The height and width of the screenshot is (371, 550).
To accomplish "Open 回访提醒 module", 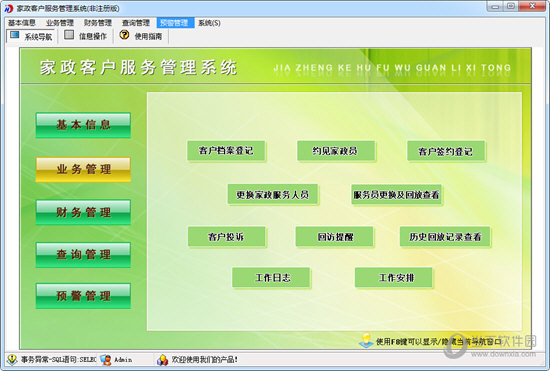I will (335, 237).
